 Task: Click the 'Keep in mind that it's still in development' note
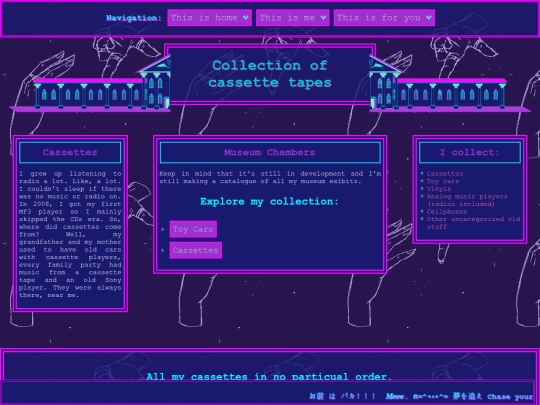[270, 177]
